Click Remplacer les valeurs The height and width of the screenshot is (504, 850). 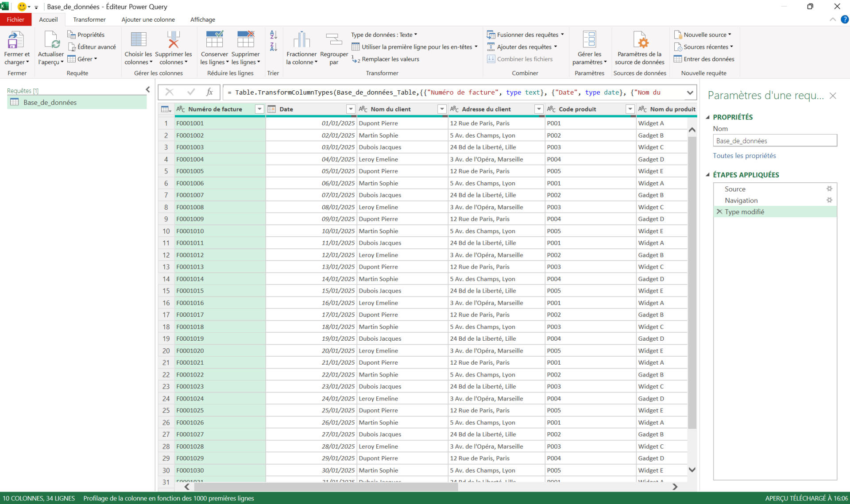[x=385, y=59]
